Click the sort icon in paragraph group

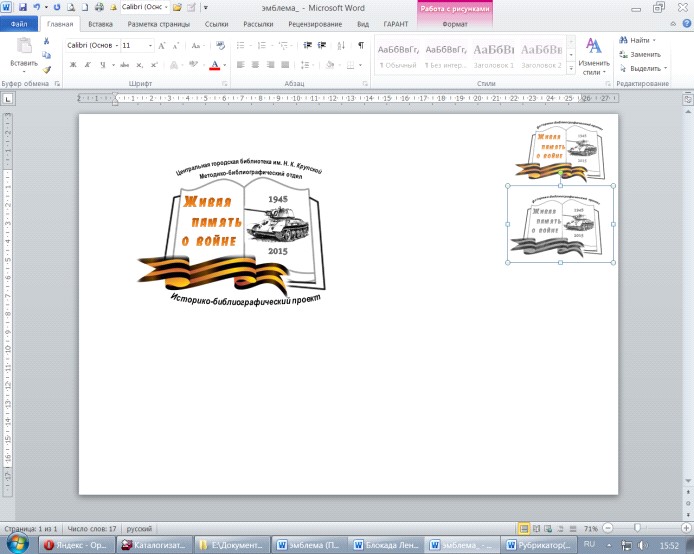point(341,46)
